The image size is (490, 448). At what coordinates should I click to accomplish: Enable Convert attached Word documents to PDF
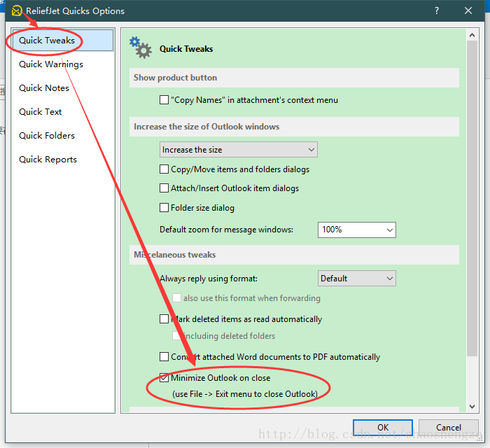(164, 357)
